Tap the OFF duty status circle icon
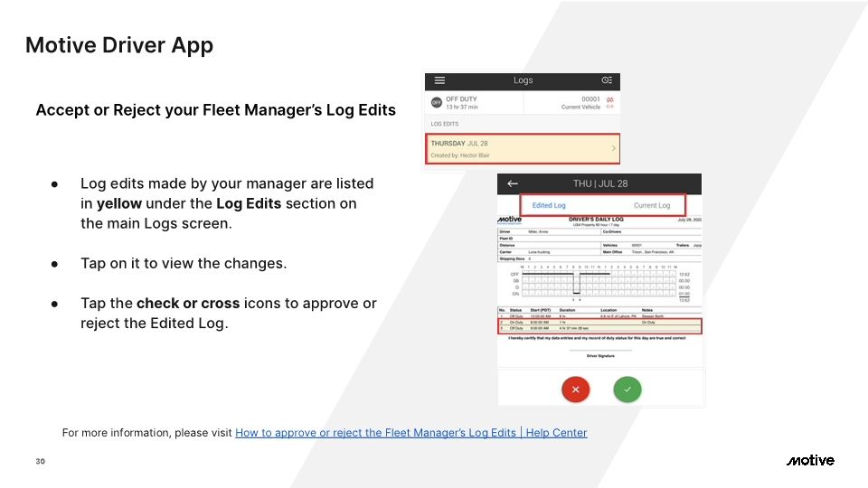The width and height of the screenshot is (868, 488). (436, 102)
